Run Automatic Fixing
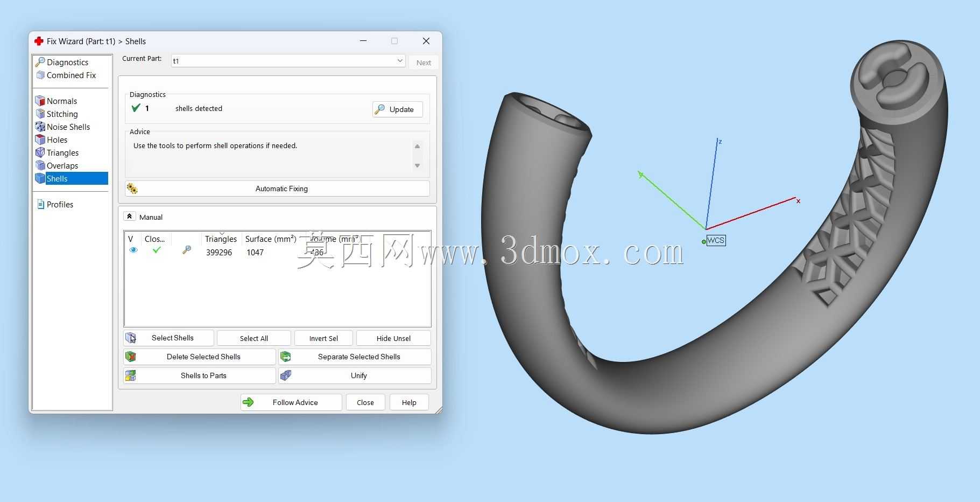 tap(277, 189)
